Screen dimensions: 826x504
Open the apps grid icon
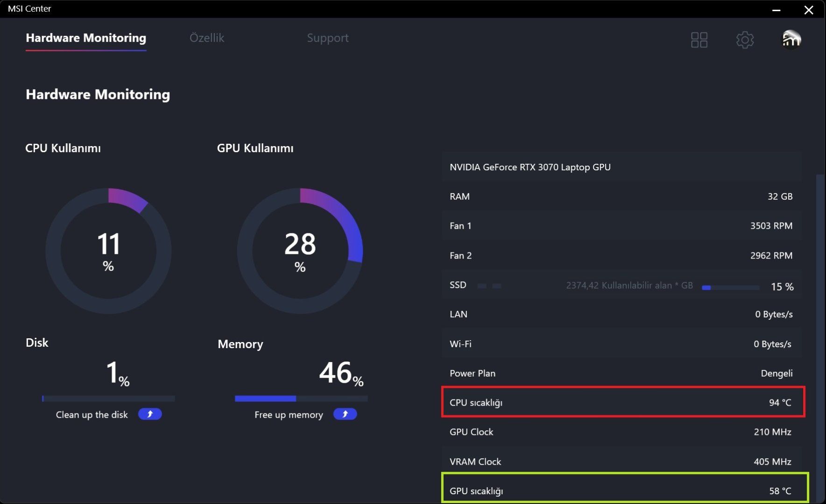coord(699,40)
